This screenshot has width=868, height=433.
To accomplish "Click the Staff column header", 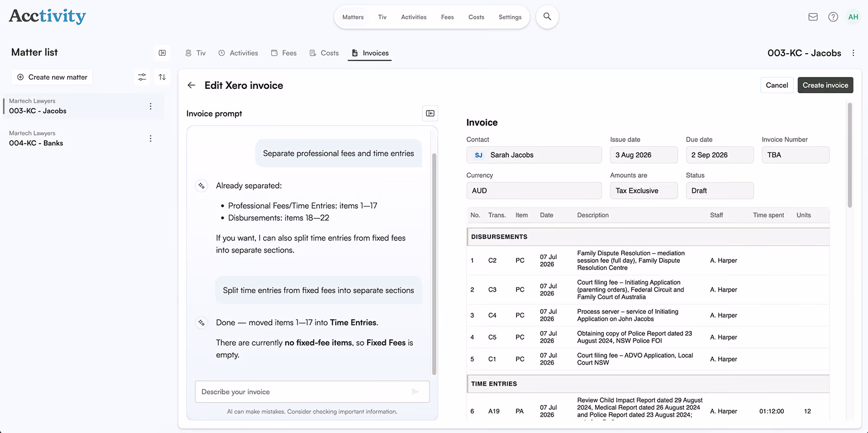I will [x=716, y=215].
